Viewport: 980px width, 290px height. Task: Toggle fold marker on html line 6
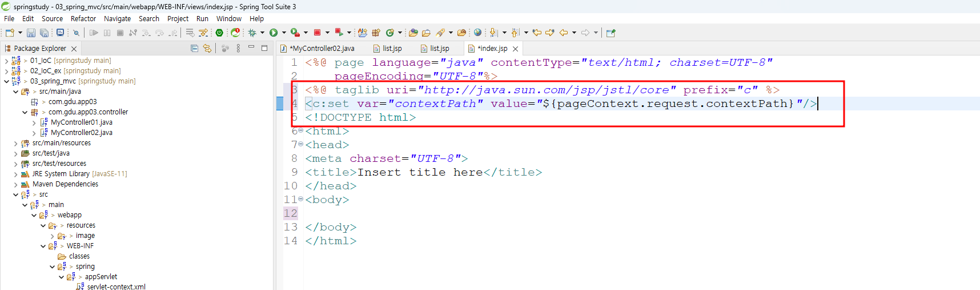pyautogui.click(x=301, y=131)
